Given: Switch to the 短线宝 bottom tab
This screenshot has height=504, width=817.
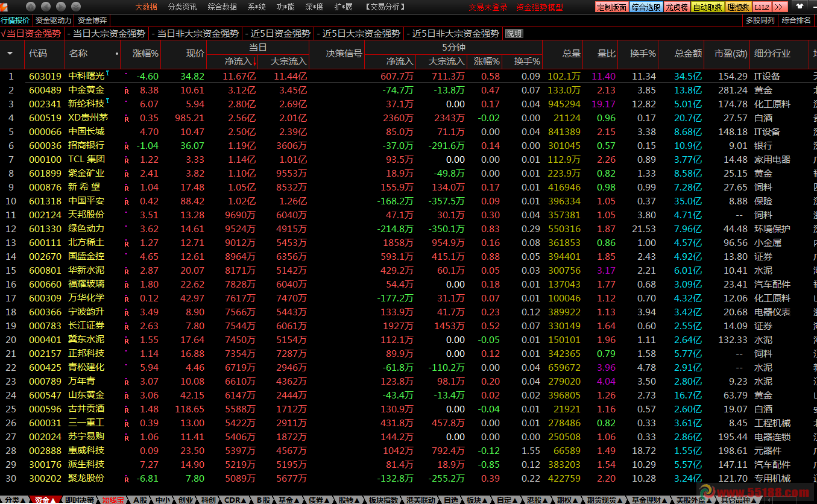Looking at the screenshot, I should click(x=113, y=500).
